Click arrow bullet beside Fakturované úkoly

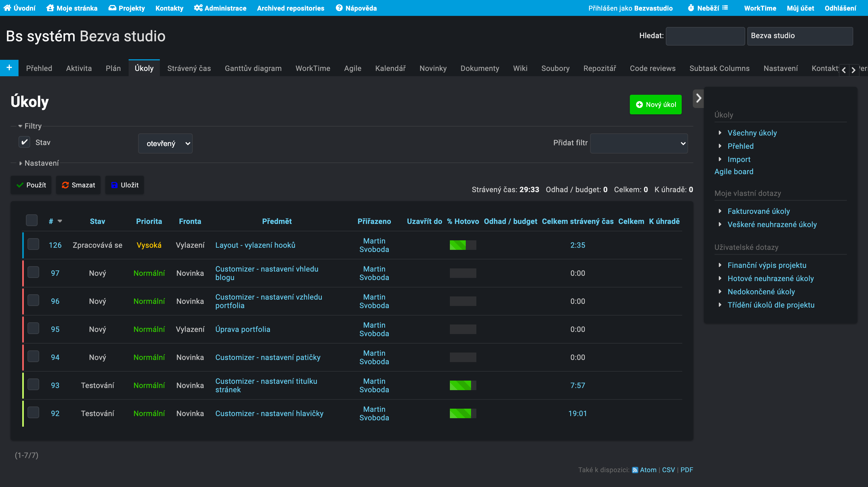pyautogui.click(x=720, y=211)
